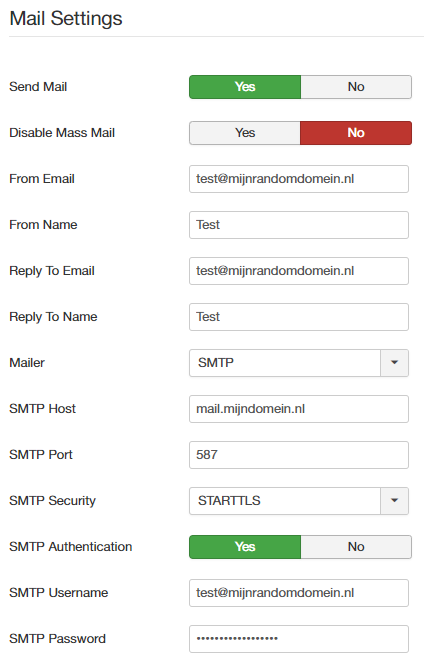Image resolution: width=424 pixels, height=665 pixels.
Task: Open the Mailer dropdown arrow
Action: tap(394, 363)
